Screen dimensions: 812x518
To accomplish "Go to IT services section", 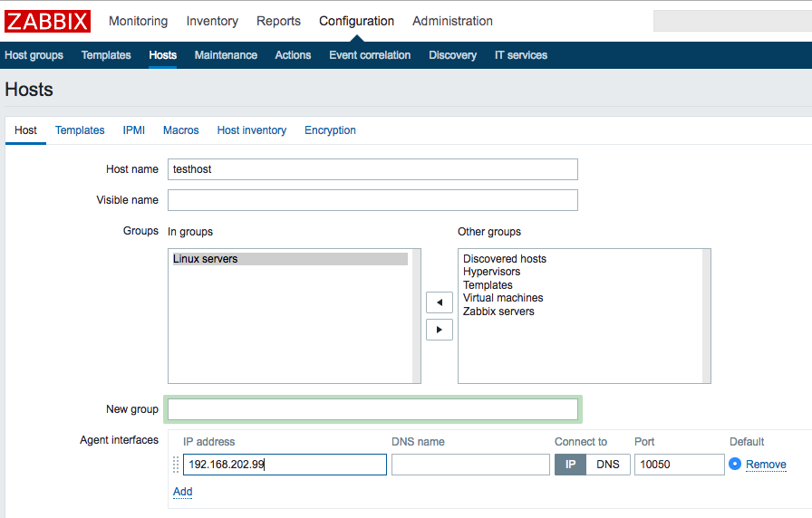I will 521,55.
